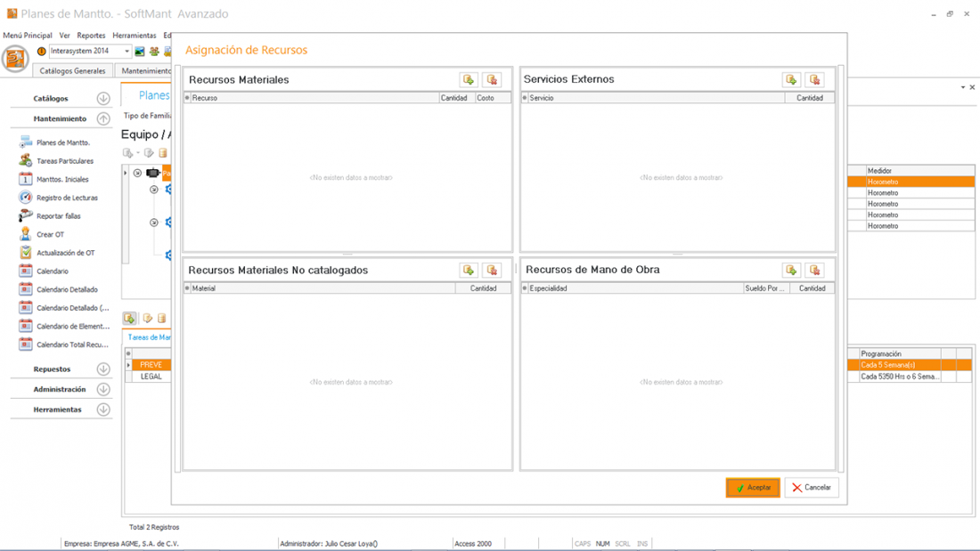Image resolution: width=980 pixels, height=551 pixels.
Task: Open Registro de Lecturas in sidebar
Action: click(x=67, y=198)
